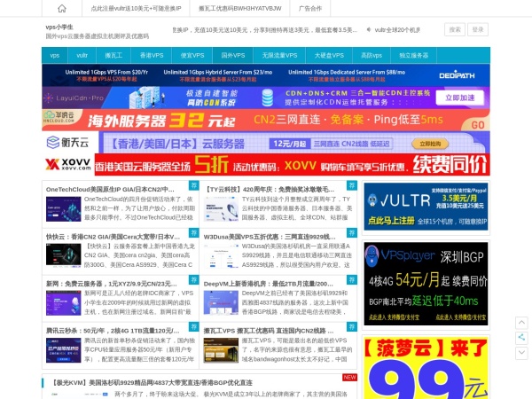Switch to the 国外VPS tab
532x399 pixels.
click(232, 55)
